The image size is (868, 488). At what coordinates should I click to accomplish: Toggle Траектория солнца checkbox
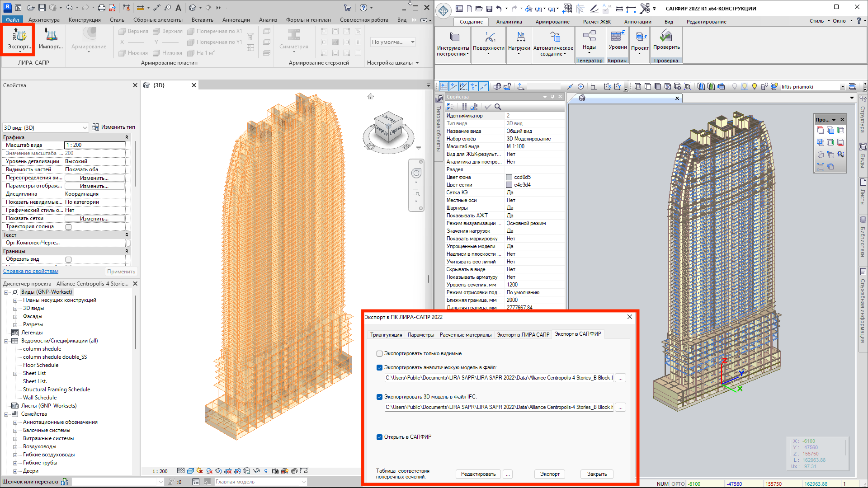[69, 227]
